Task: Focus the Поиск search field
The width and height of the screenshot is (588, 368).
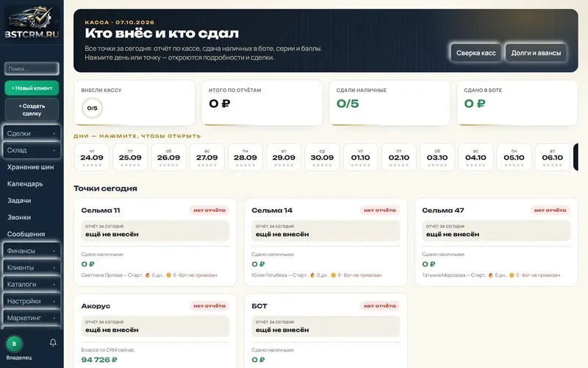Action: coord(32,68)
